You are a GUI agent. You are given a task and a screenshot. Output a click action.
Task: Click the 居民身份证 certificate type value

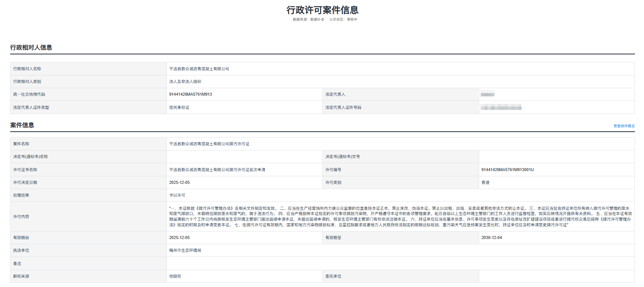tap(179, 108)
